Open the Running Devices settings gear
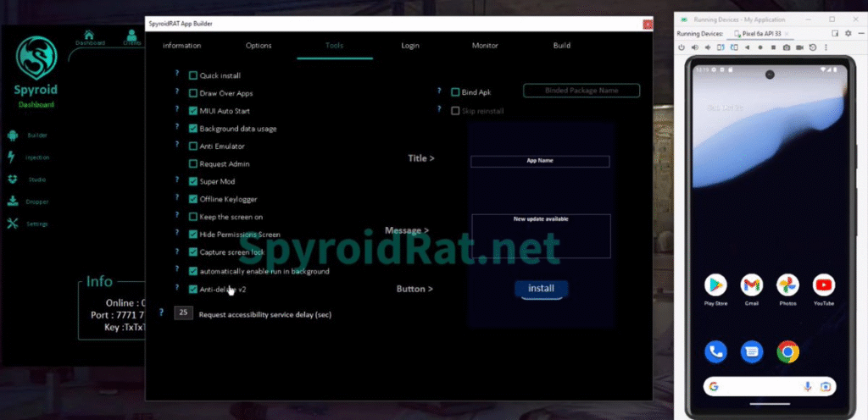This screenshot has width=868, height=420. (847, 33)
